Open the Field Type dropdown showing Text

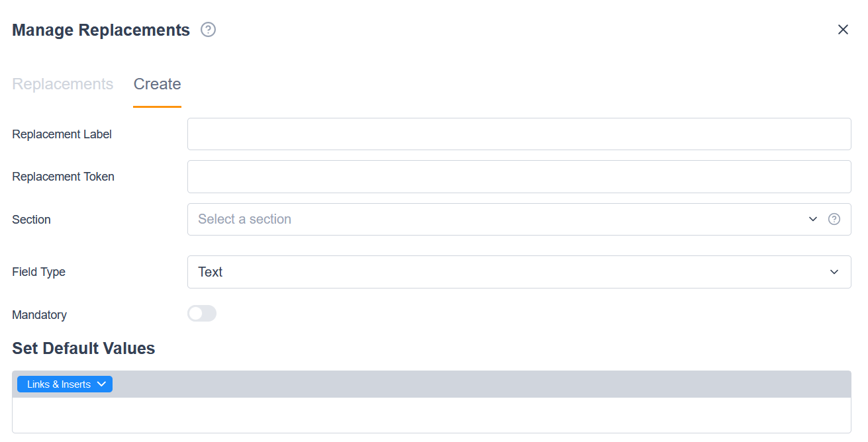pyautogui.click(x=510, y=272)
